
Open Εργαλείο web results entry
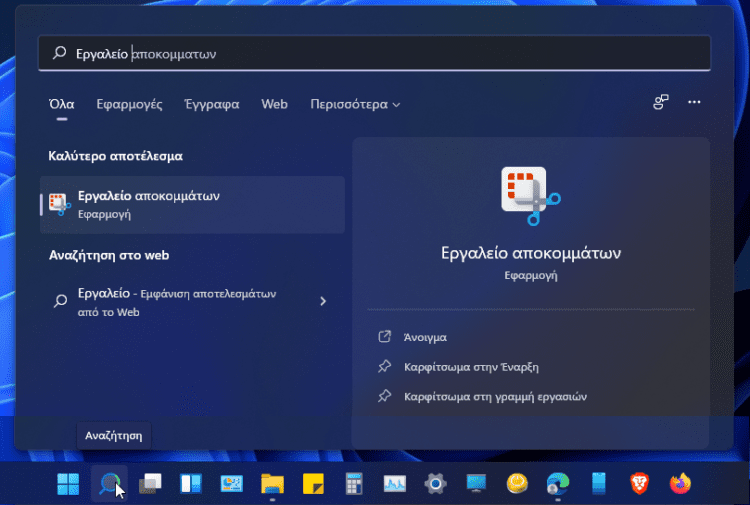(192, 302)
